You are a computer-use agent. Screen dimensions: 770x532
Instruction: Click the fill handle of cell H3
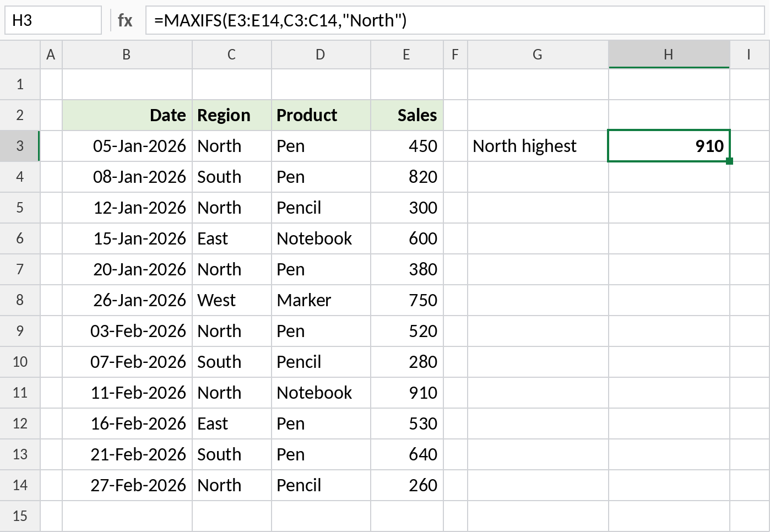click(x=729, y=161)
